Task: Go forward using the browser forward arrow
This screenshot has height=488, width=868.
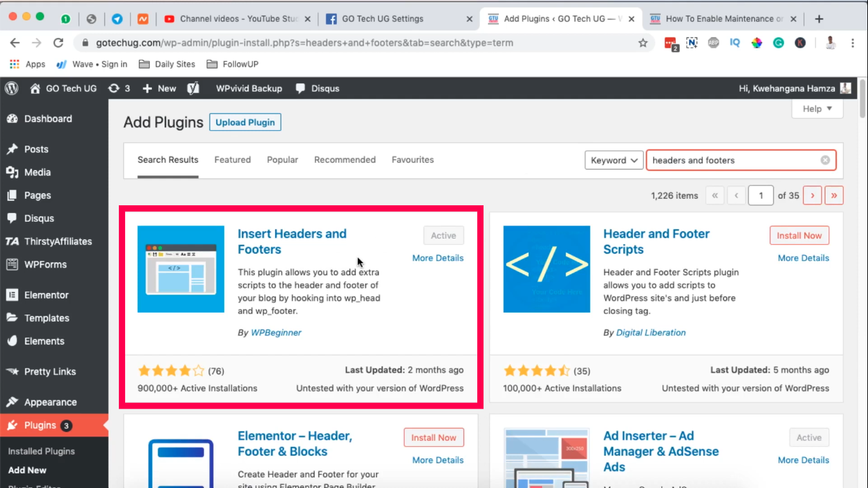Action: 36,43
